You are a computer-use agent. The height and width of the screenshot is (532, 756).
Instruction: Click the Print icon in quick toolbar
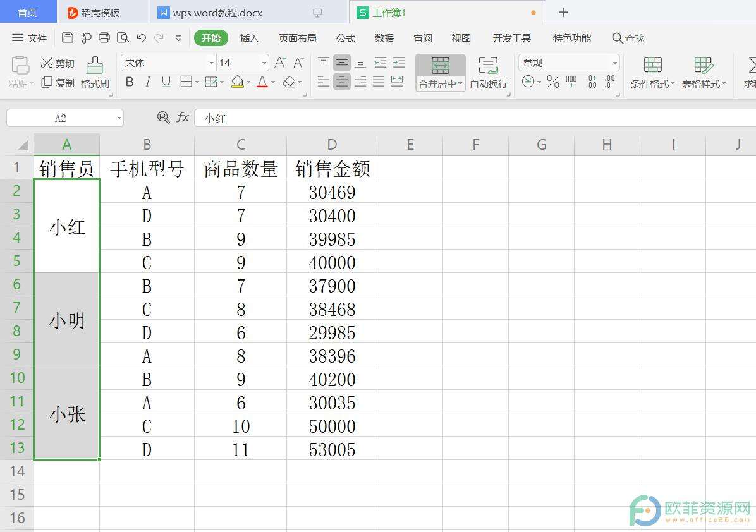(x=104, y=38)
